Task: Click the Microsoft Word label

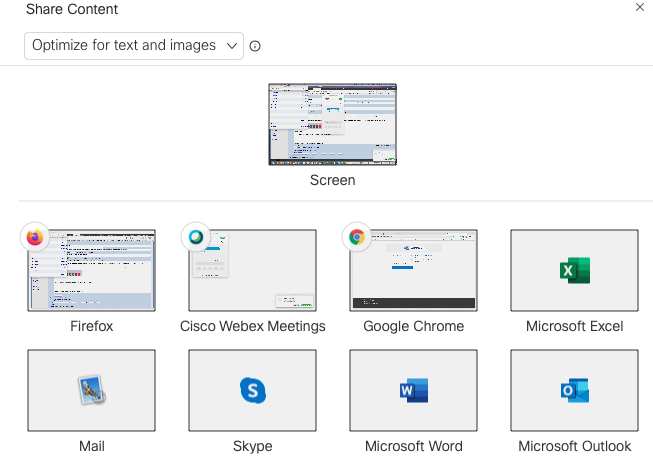Action: click(414, 446)
